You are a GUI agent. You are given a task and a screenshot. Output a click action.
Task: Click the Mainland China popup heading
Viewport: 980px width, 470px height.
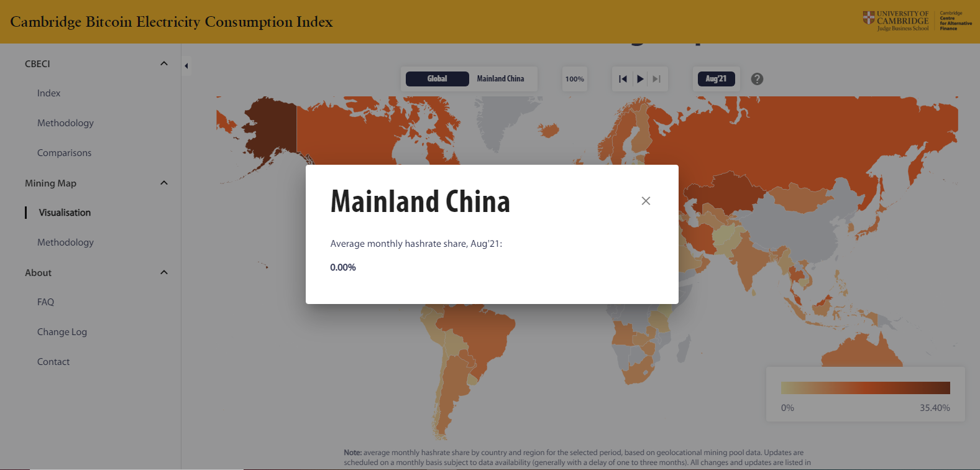point(420,201)
